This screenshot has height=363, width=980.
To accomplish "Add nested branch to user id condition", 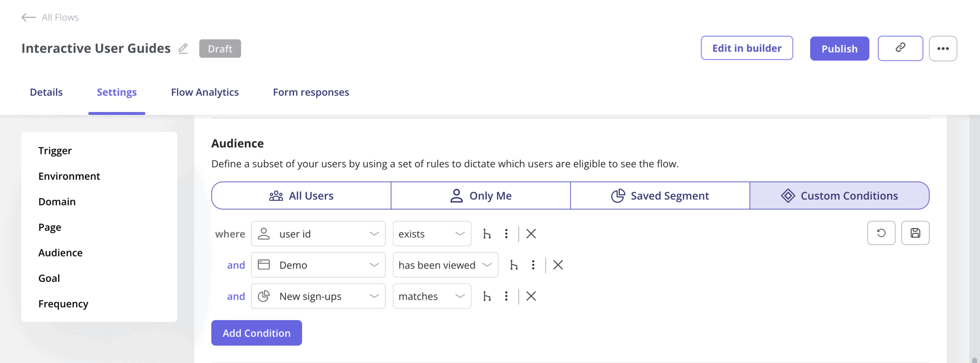I will [487, 234].
